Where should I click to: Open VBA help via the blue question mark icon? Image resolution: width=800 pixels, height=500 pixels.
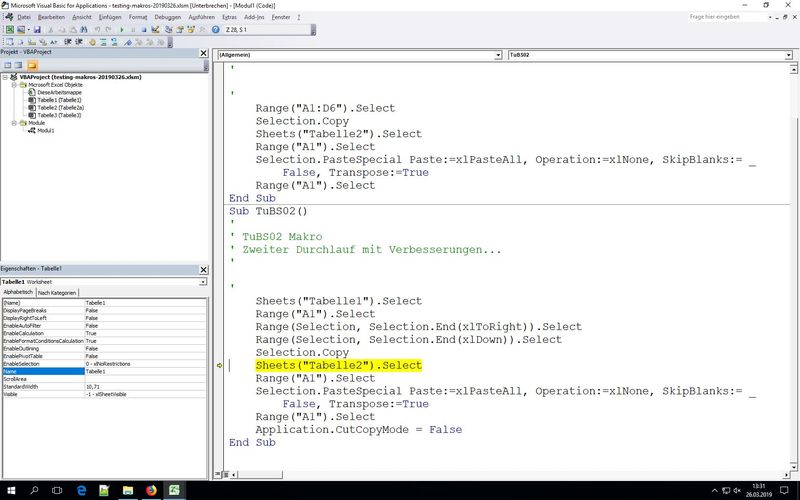pyautogui.click(x=214, y=30)
